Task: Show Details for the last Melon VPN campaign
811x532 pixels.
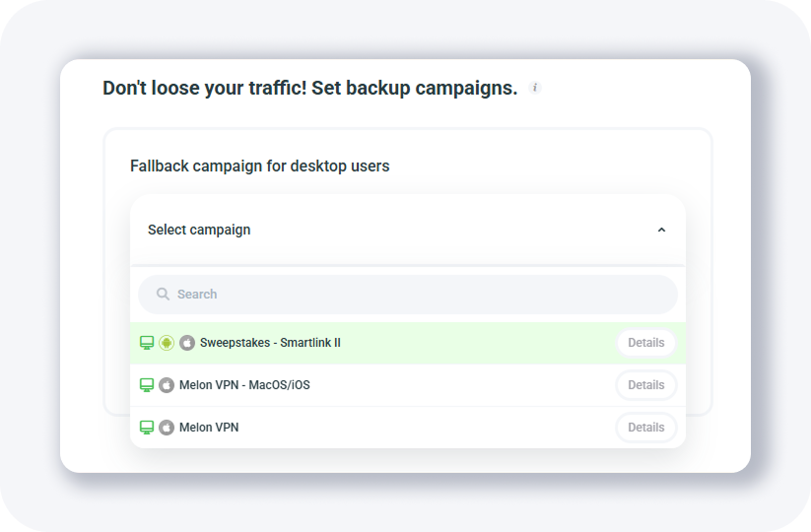Action: [645, 428]
